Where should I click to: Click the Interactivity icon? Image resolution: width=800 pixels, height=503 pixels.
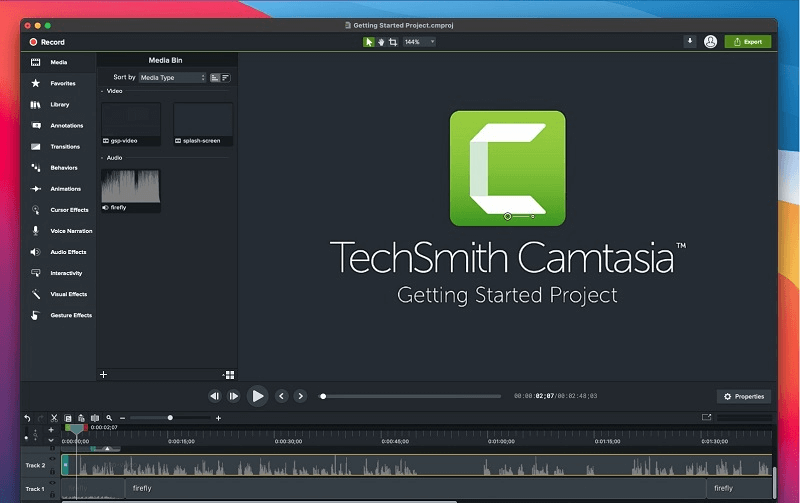[x=36, y=273]
